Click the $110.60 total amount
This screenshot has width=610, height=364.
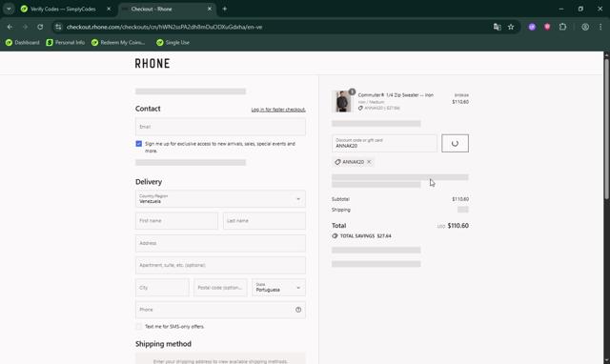457,226
